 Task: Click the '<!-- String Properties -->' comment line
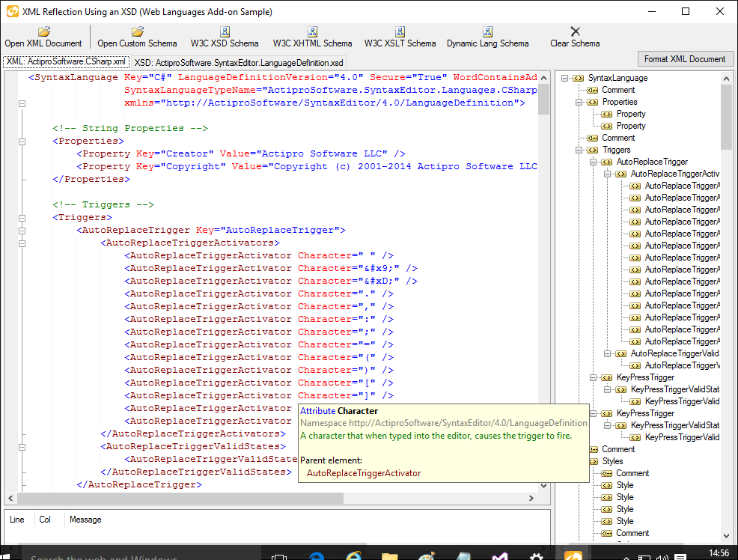click(130, 128)
